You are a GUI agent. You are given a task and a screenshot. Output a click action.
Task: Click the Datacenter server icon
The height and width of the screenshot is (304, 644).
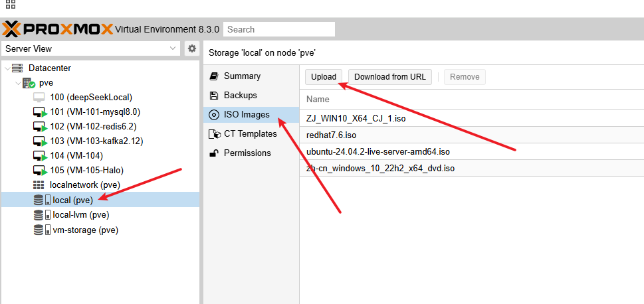pos(17,68)
